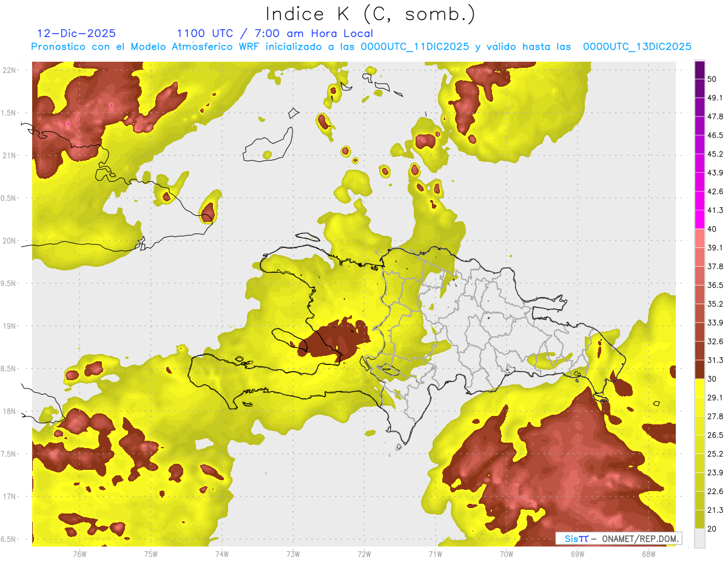Click the legend value "39.1"
The height and width of the screenshot is (562, 728).
[x=715, y=247]
